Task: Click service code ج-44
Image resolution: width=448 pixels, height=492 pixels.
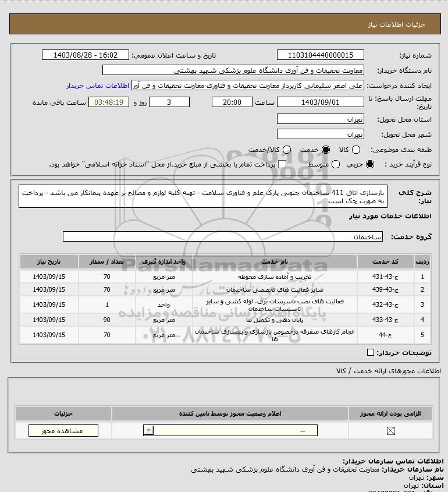Action: (x=385, y=335)
